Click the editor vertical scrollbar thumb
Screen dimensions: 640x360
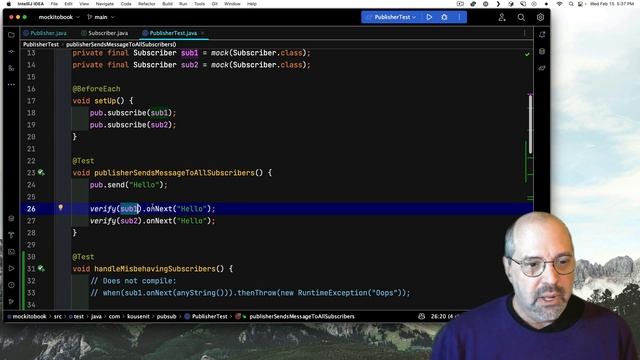[x=530, y=124]
